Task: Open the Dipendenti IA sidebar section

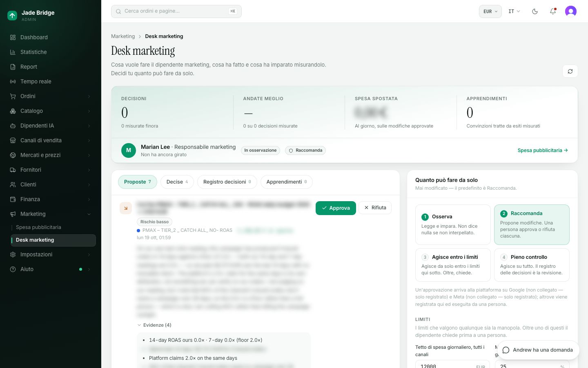Action: click(51, 126)
